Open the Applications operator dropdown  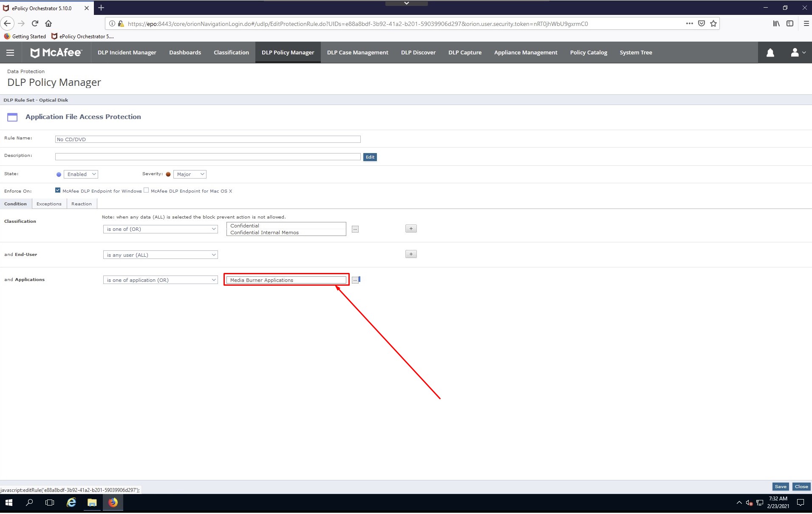(161, 280)
